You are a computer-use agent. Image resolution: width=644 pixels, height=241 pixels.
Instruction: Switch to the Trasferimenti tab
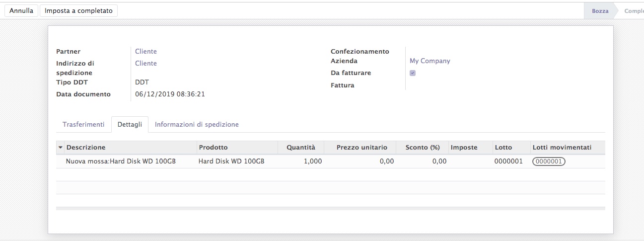[83, 124]
